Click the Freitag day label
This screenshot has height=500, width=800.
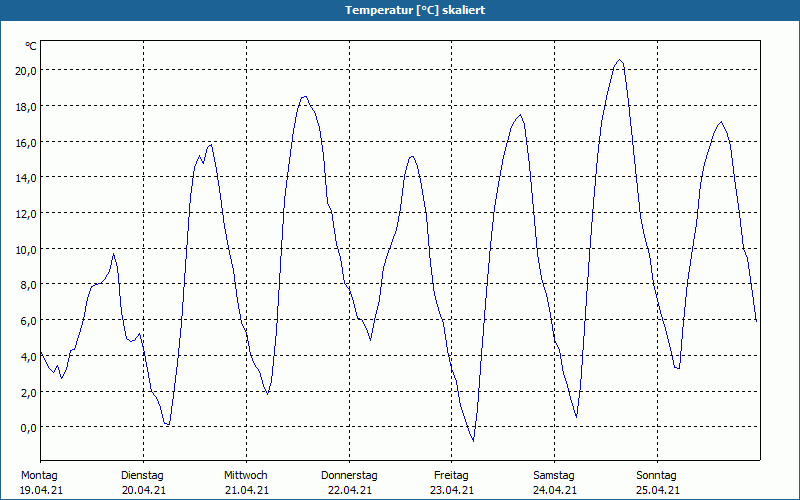pos(452,476)
